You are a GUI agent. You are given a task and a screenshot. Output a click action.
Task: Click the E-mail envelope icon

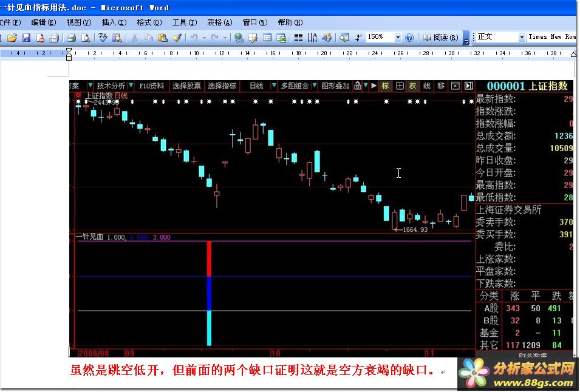[54, 37]
